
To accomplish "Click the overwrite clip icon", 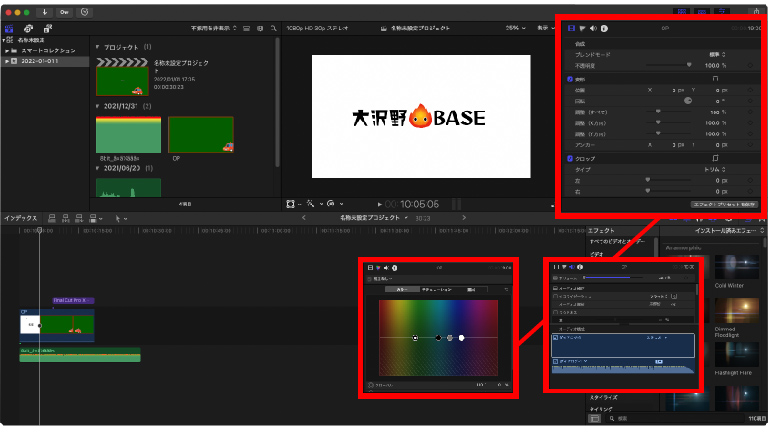I will 93,218.
